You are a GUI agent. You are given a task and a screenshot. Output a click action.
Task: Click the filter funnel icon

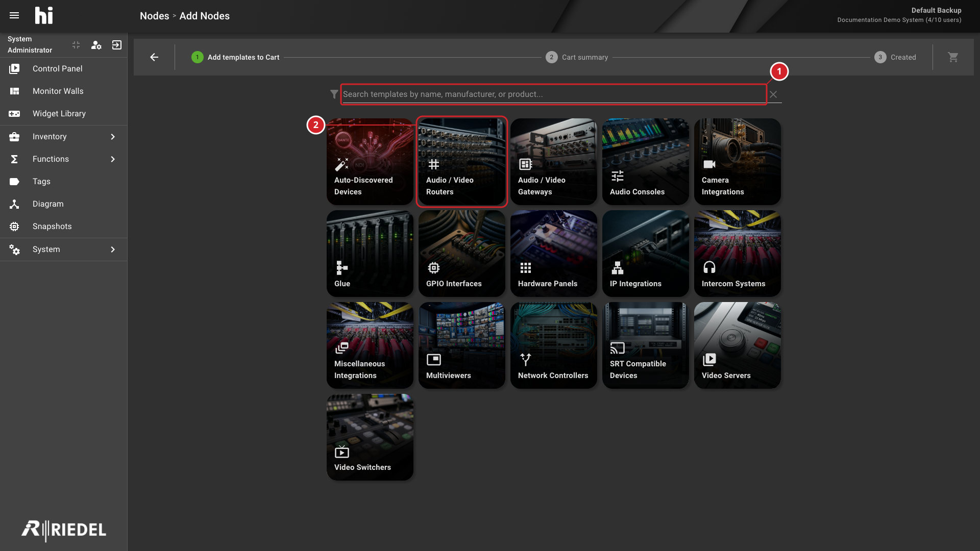coord(334,94)
